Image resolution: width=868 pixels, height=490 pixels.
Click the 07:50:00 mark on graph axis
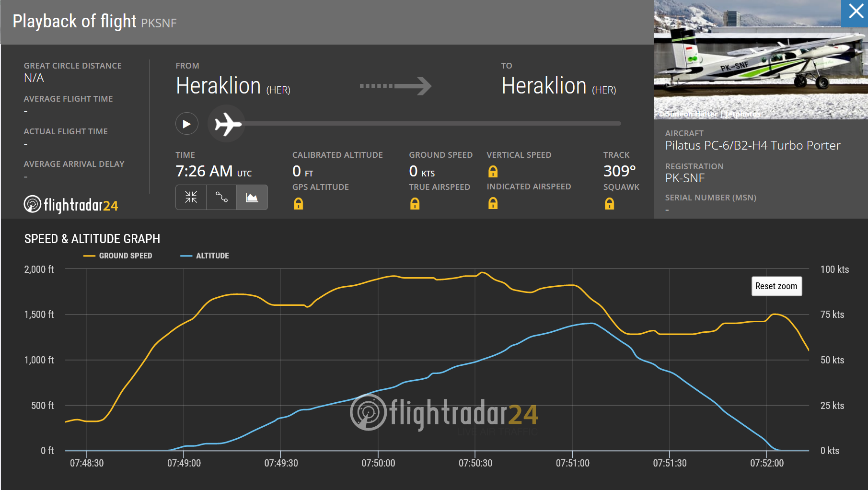click(378, 463)
